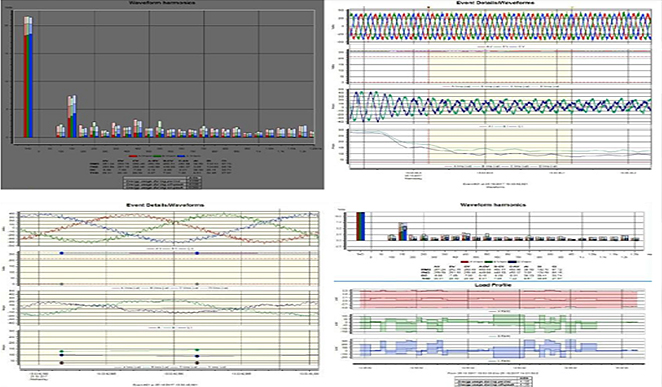Select the green stepped Load Profile plot
Screen dimensions: 662x387
(498, 324)
